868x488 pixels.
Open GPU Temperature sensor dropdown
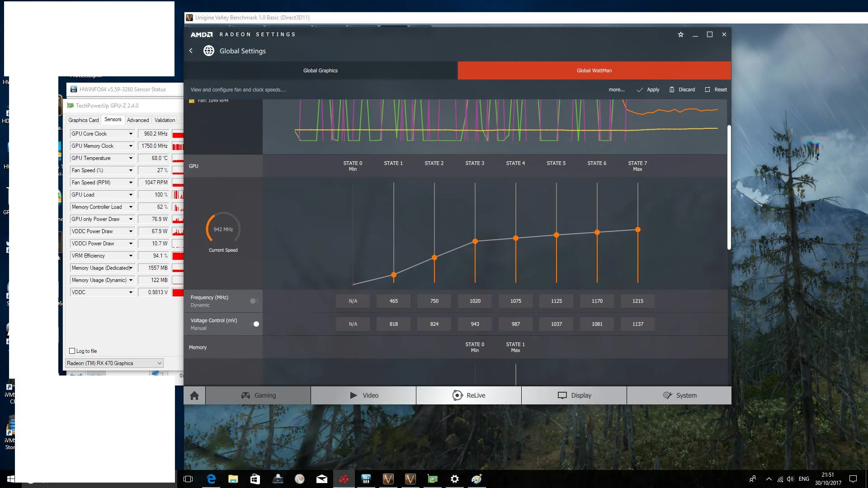[131, 158]
